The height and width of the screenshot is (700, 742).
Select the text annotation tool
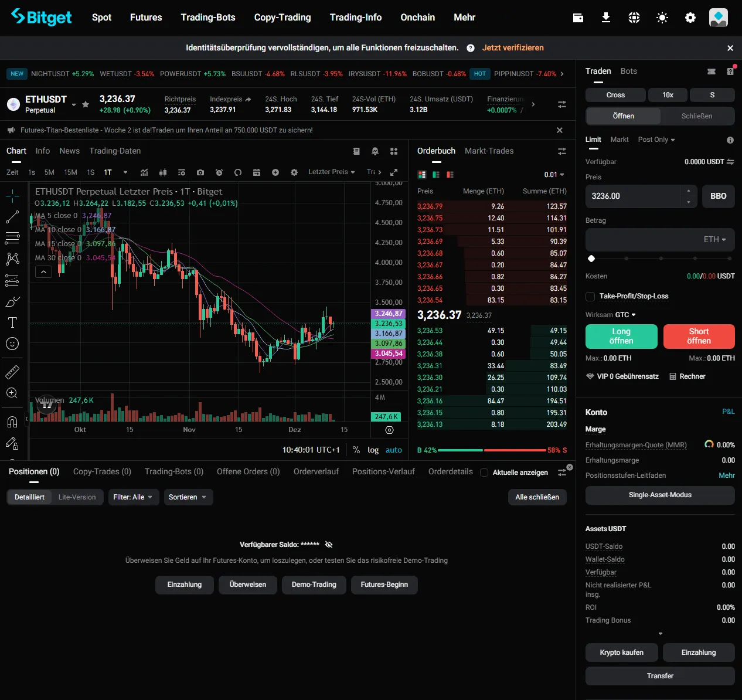(x=12, y=322)
